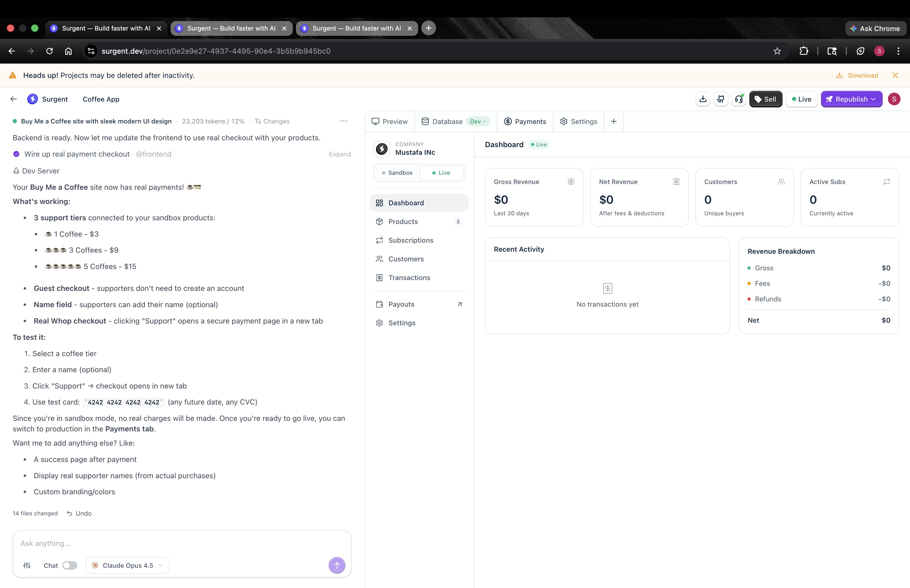Click the plus icon beside Settings tab
The image size is (910, 588).
pos(614,121)
